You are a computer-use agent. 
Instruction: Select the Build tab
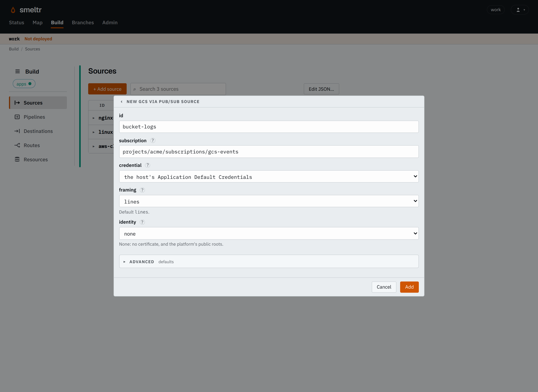(x=57, y=23)
